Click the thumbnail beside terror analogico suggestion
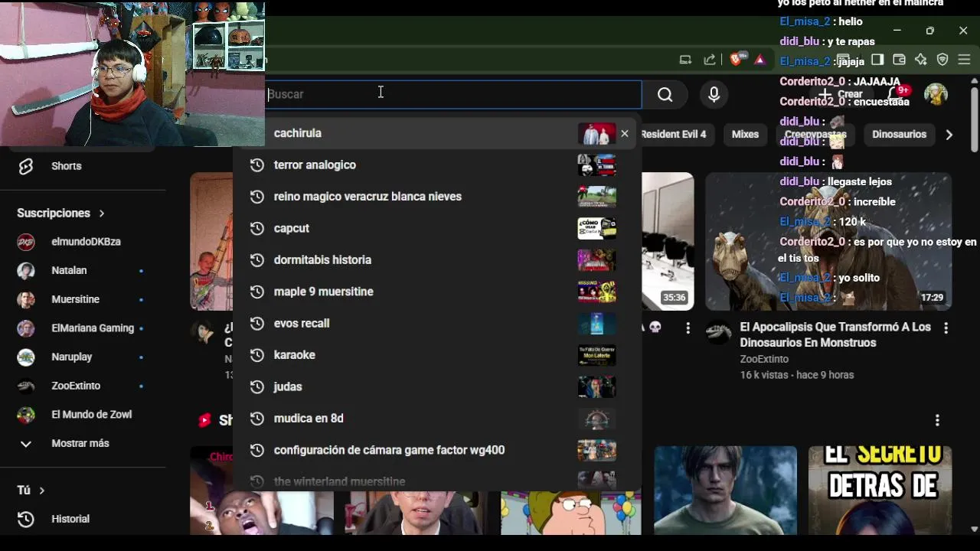The image size is (980, 551). click(x=596, y=165)
